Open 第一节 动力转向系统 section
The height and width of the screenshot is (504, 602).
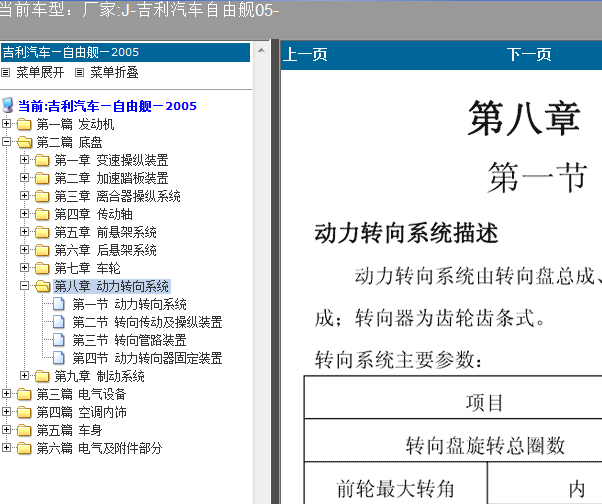point(129,304)
